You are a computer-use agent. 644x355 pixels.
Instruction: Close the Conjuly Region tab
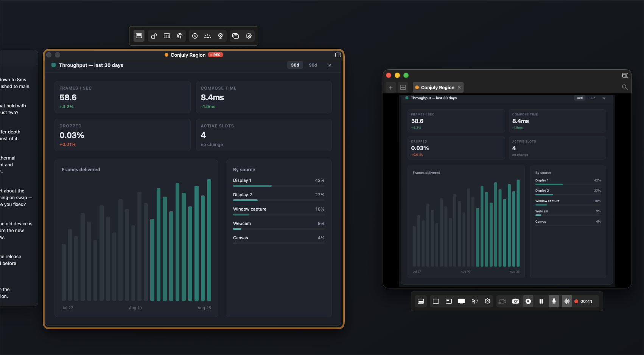coord(459,87)
